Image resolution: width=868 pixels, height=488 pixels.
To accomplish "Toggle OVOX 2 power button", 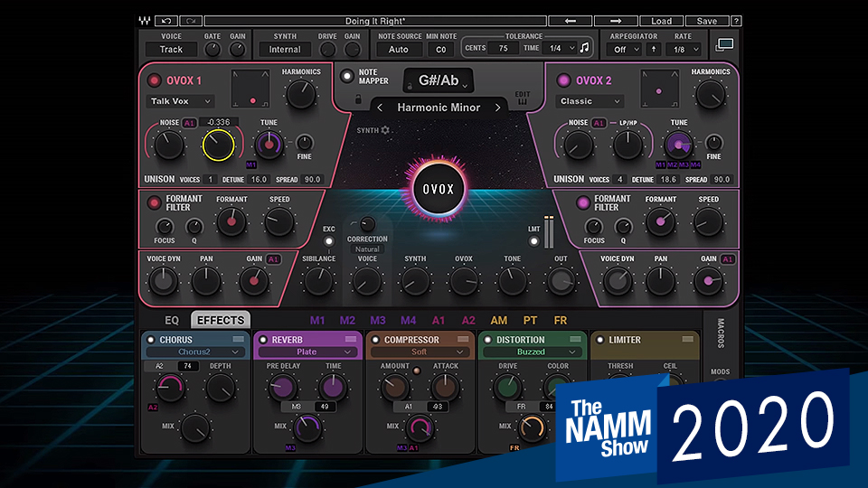I will click(563, 80).
